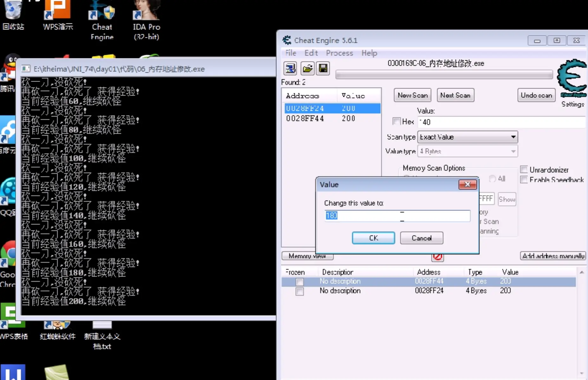Open the Google Chrome desktop shortcut
The width and height of the screenshot is (588, 380).
(8, 263)
